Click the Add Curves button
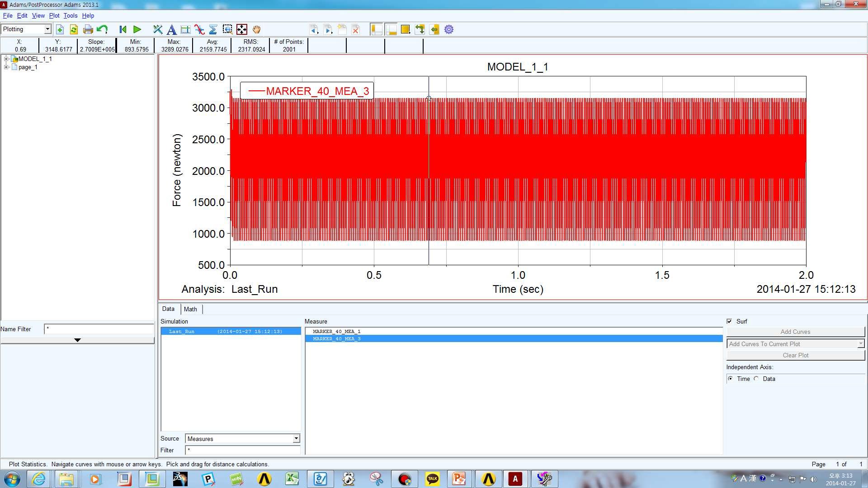Image resolution: width=868 pixels, height=488 pixels. point(796,332)
